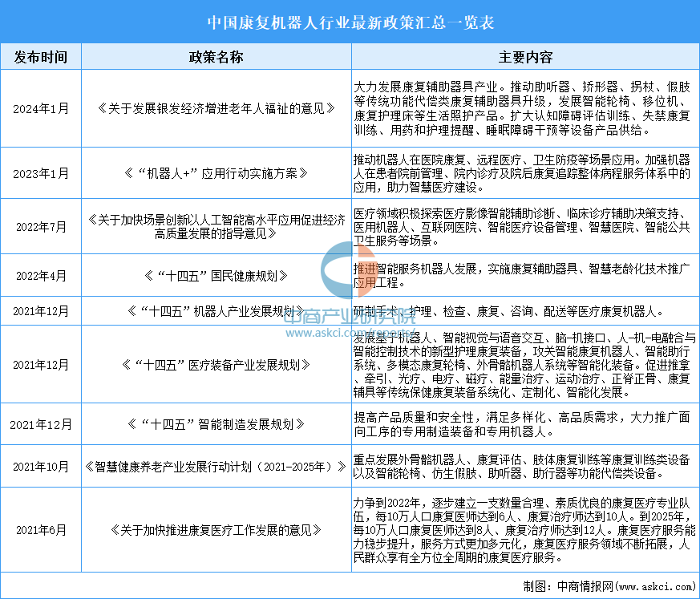The height and width of the screenshot is (599, 700).
Task: Select policy 《"十四五"医疗装备产业发展规划》
Action: pyautogui.click(x=216, y=364)
